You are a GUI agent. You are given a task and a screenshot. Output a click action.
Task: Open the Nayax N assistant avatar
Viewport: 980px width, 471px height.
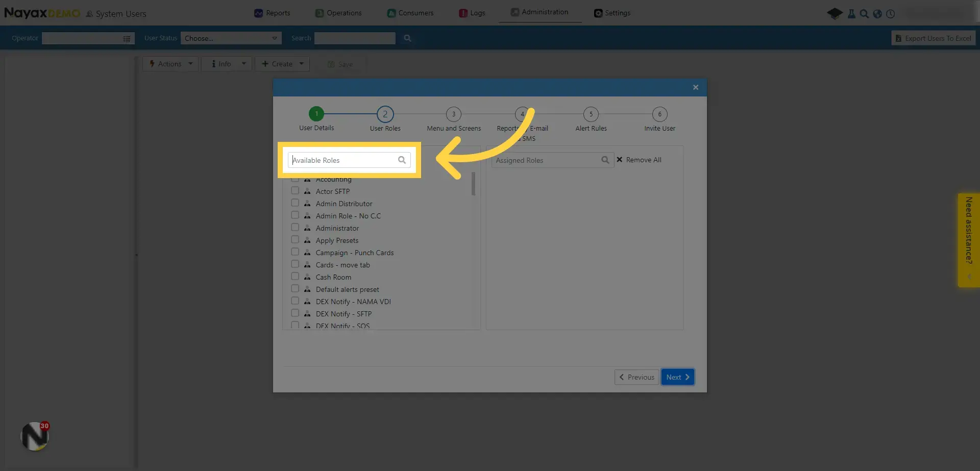point(35,436)
